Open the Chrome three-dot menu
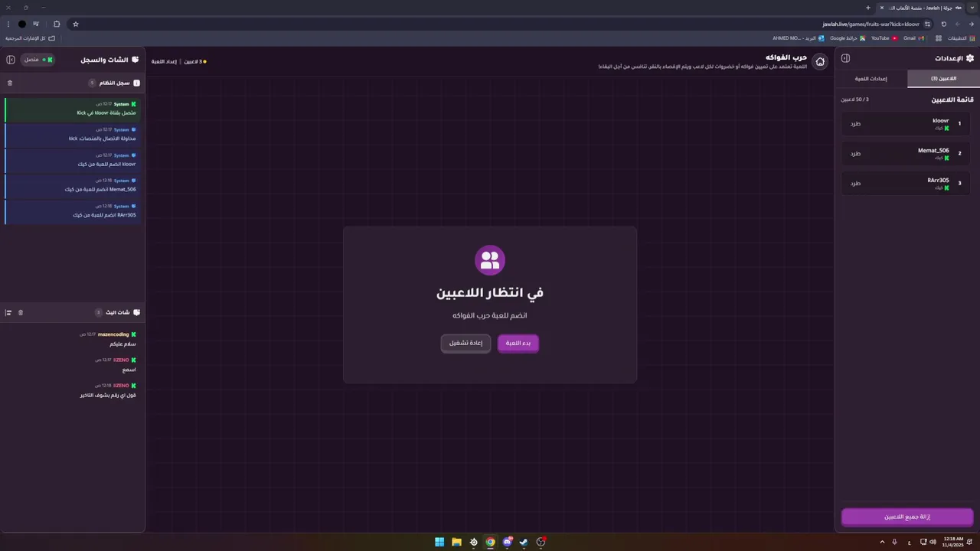The image size is (980, 551). [8, 24]
